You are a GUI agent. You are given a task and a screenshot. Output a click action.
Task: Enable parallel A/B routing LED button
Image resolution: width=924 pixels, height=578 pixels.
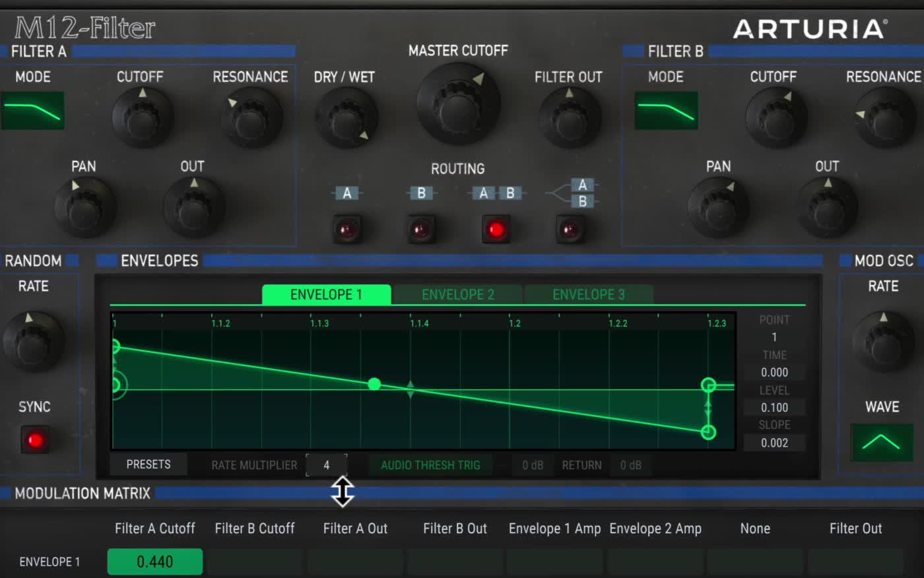point(570,230)
